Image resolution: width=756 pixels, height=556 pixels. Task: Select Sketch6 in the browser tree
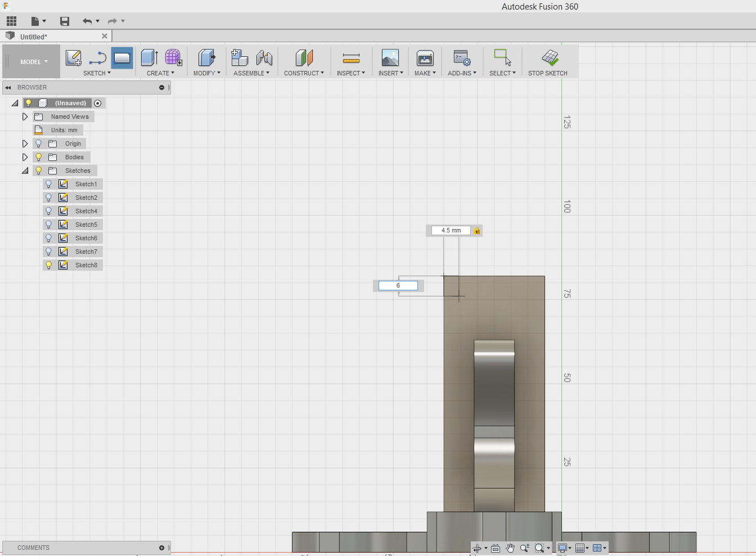click(x=86, y=238)
